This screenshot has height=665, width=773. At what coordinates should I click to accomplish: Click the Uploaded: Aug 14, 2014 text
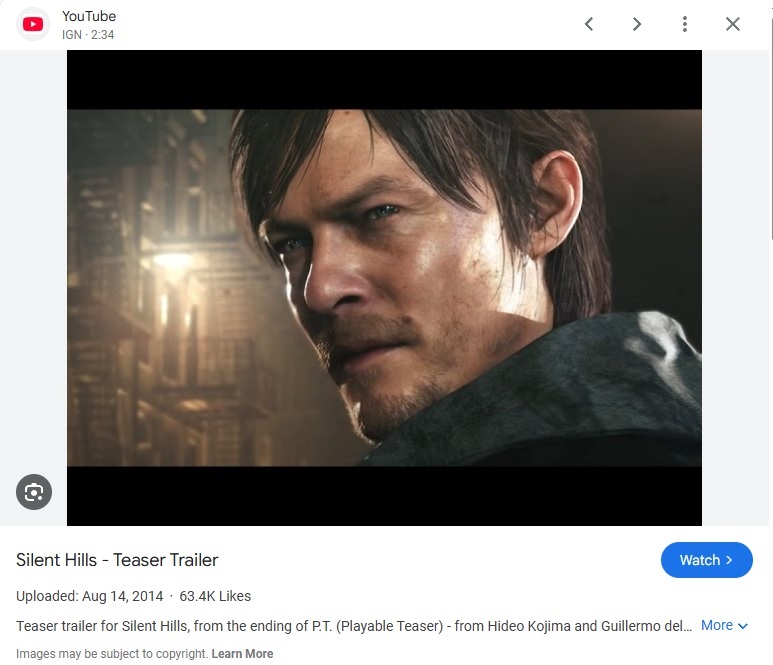pyautogui.click(x=89, y=595)
